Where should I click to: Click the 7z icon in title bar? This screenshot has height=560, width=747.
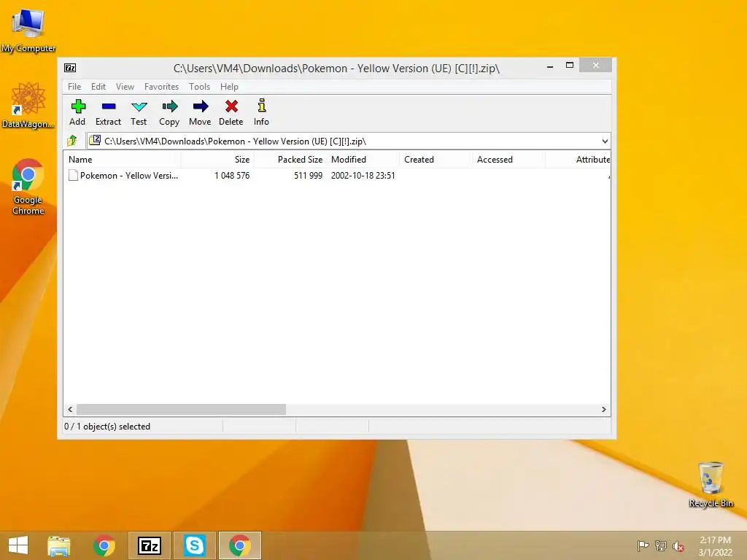point(70,68)
